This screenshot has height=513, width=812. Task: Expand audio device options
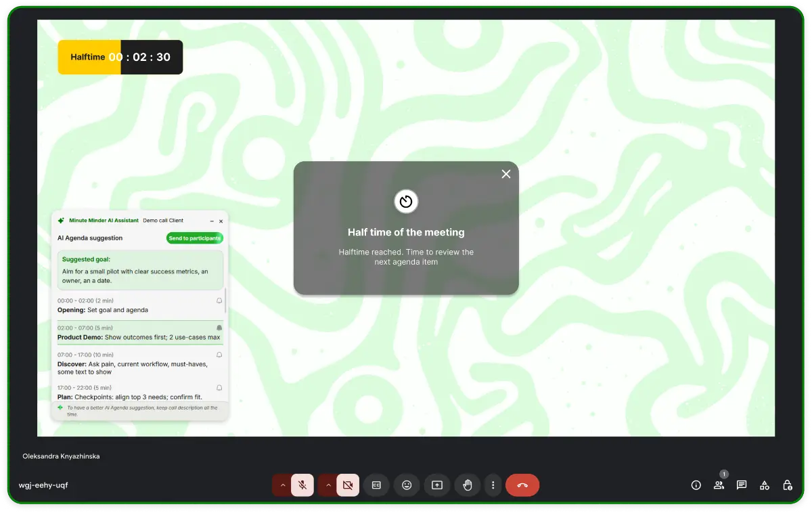[x=283, y=485]
